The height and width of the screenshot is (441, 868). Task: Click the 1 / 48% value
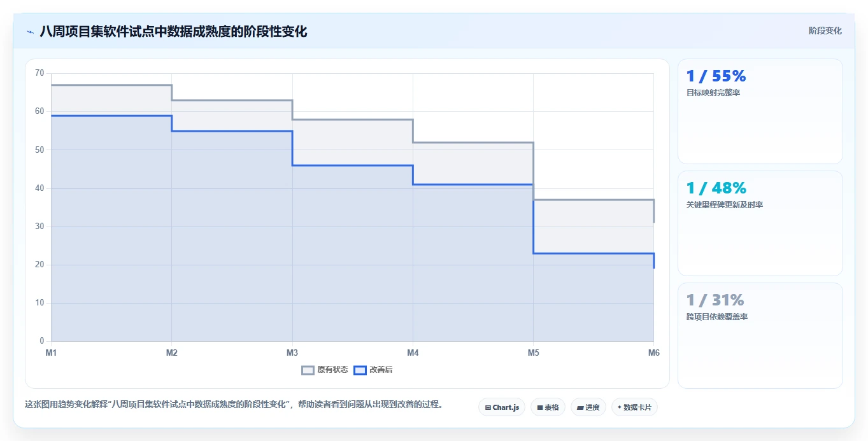point(716,188)
